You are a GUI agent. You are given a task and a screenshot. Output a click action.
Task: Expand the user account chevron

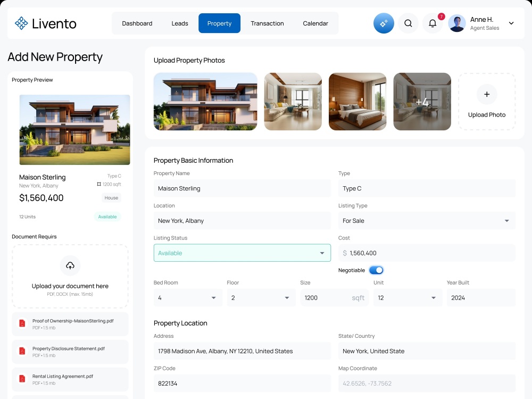[511, 23]
